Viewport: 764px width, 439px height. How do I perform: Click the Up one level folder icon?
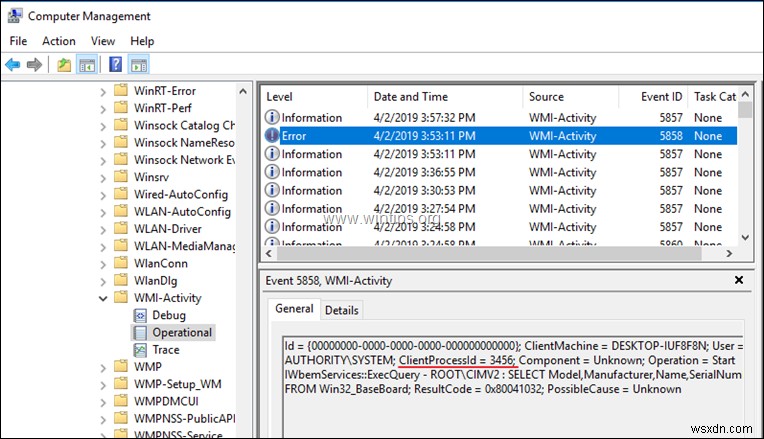click(64, 64)
